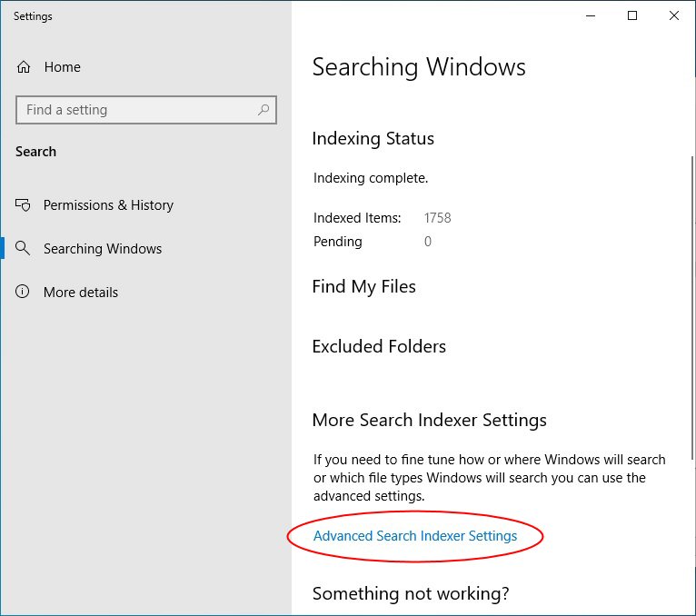
Task: Click the More Search Indexer Settings heading
Action: pos(429,421)
